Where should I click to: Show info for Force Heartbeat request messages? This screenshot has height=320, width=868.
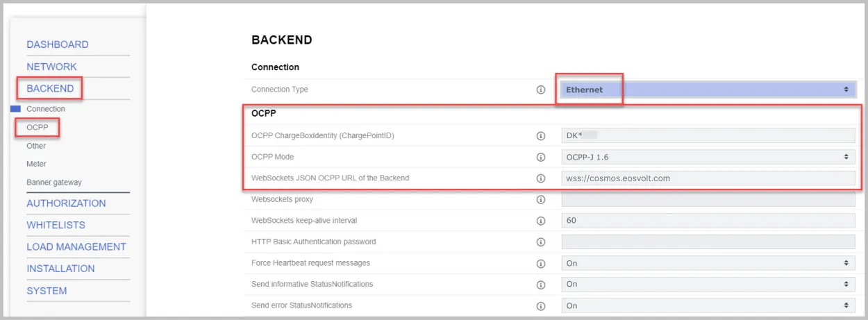[541, 264]
